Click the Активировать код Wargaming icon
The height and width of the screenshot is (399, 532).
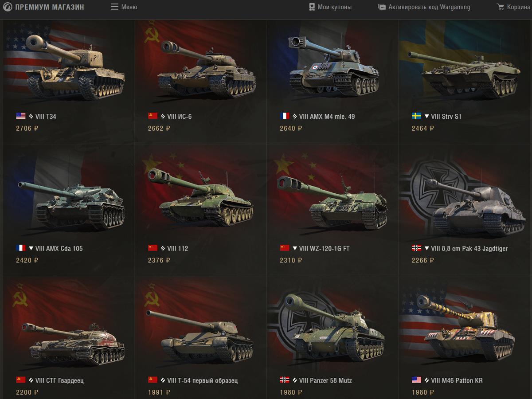382,7
